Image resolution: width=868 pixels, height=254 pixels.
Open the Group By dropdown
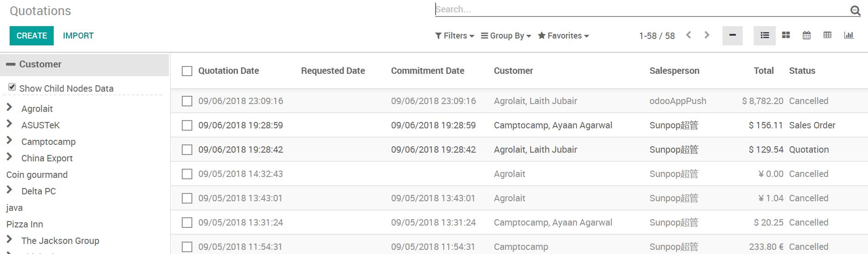[506, 36]
